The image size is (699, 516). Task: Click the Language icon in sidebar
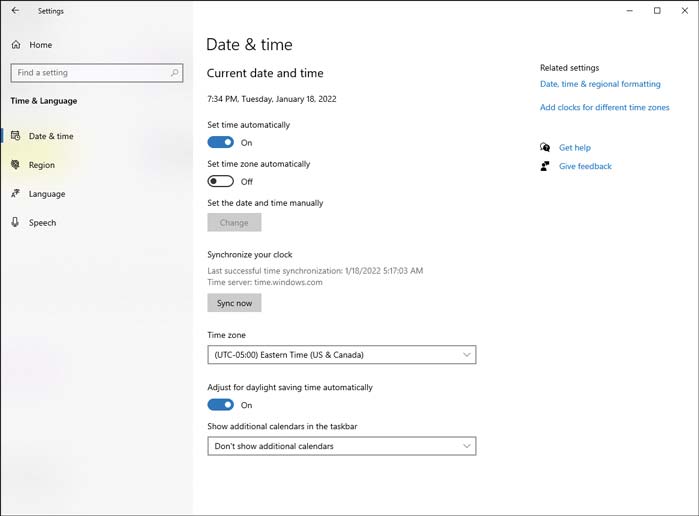[x=16, y=194]
